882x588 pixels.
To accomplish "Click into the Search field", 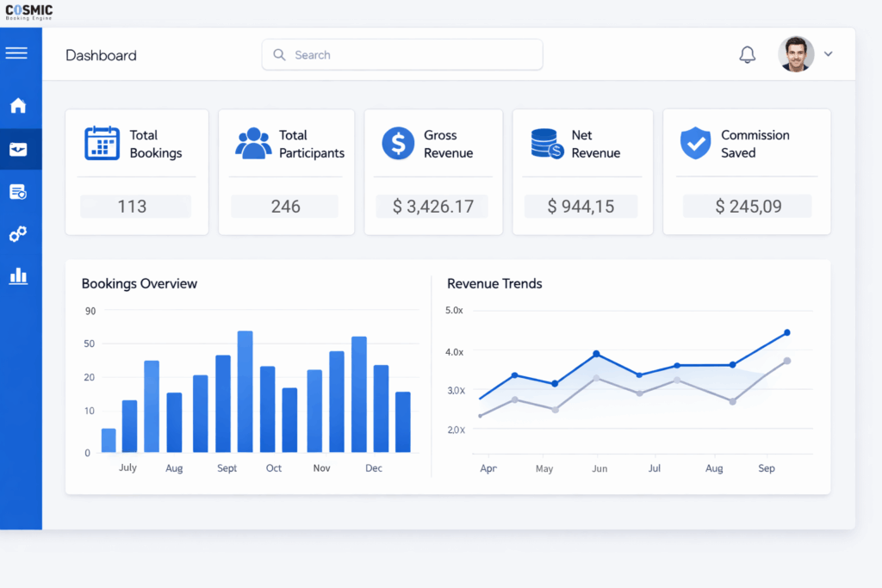I will [x=402, y=54].
